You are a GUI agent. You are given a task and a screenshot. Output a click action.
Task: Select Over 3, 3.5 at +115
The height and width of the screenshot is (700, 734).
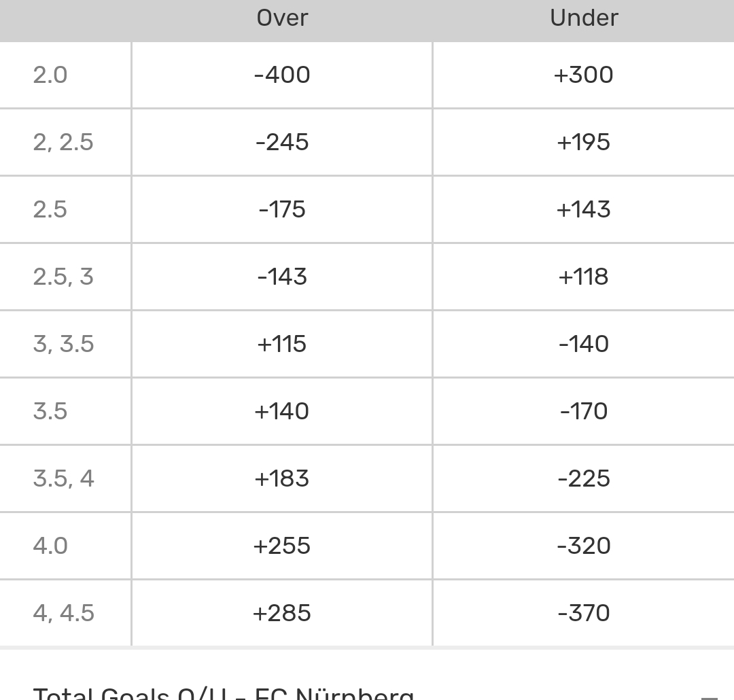[x=282, y=344]
